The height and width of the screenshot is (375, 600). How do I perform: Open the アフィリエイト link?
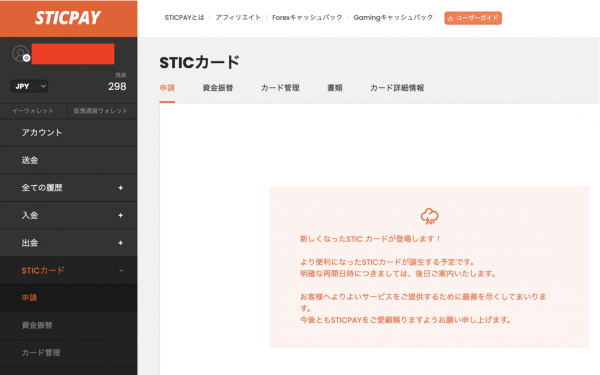pos(238,18)
